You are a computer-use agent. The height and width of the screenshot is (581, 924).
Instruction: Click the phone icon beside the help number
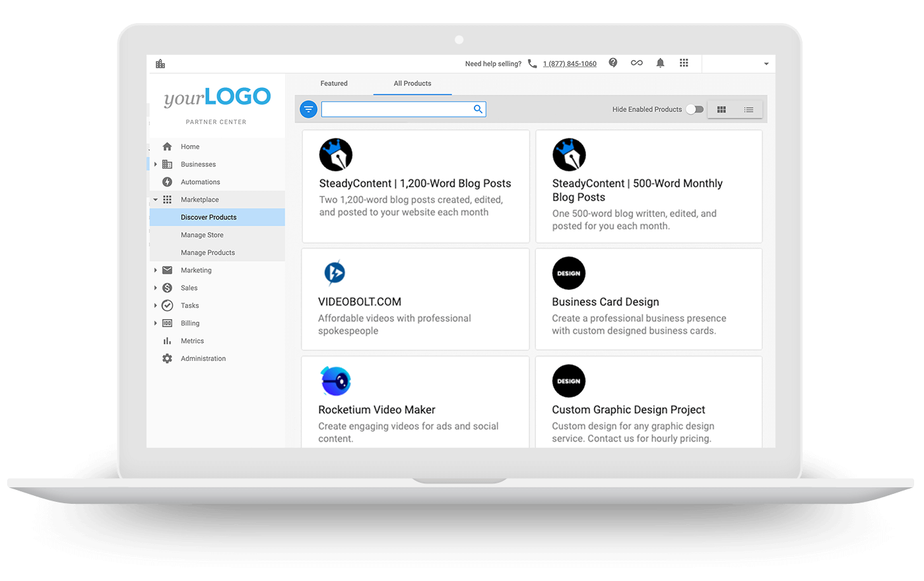(x=533, y=64)
